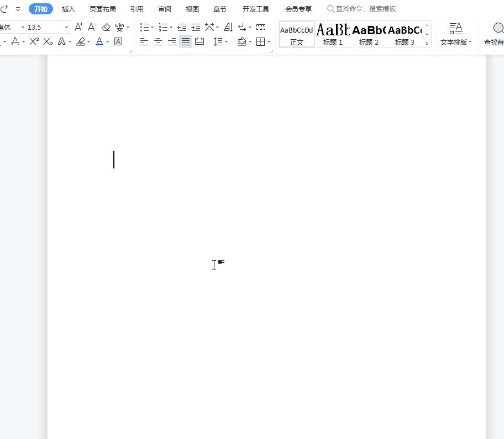504x439 pixels.
Task: Open the 引用 tab
Action: [137, 9]
